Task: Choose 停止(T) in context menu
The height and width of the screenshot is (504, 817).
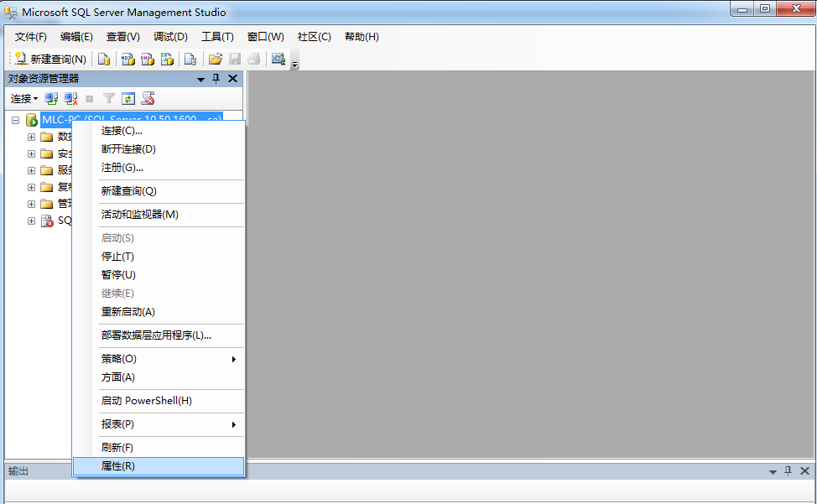Action: pos(159,257)
